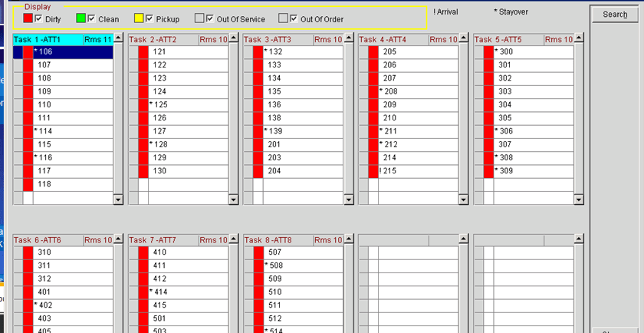Viewport: 644px width, 333px height.
Task: Click red status marker beside room 125
Action: [143, 104]
